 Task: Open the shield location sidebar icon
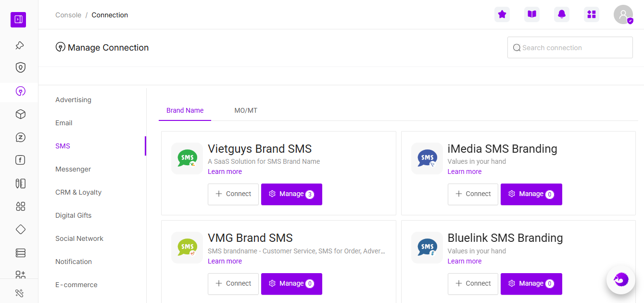click(x=20, y=67)
